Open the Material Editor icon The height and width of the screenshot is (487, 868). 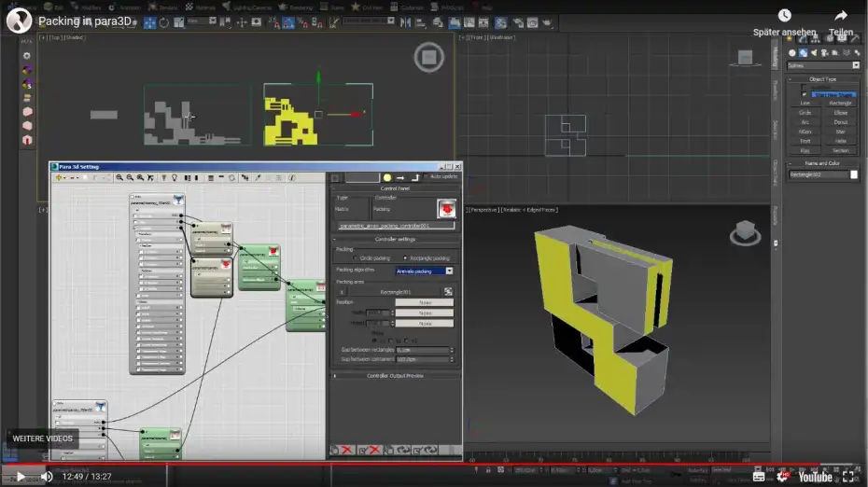(x=500, y=22)
